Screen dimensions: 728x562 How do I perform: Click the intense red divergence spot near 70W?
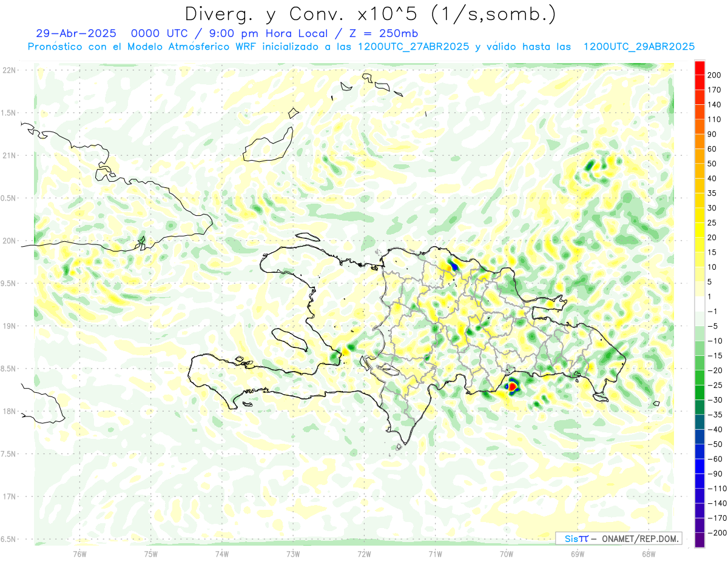click(x=512, y=386)
